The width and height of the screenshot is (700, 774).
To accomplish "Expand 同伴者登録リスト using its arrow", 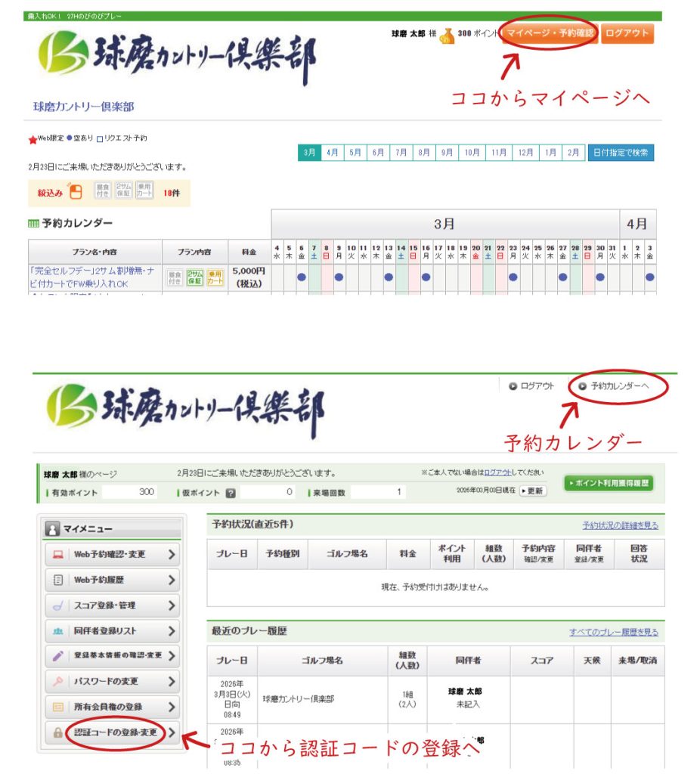I will 172,631.
